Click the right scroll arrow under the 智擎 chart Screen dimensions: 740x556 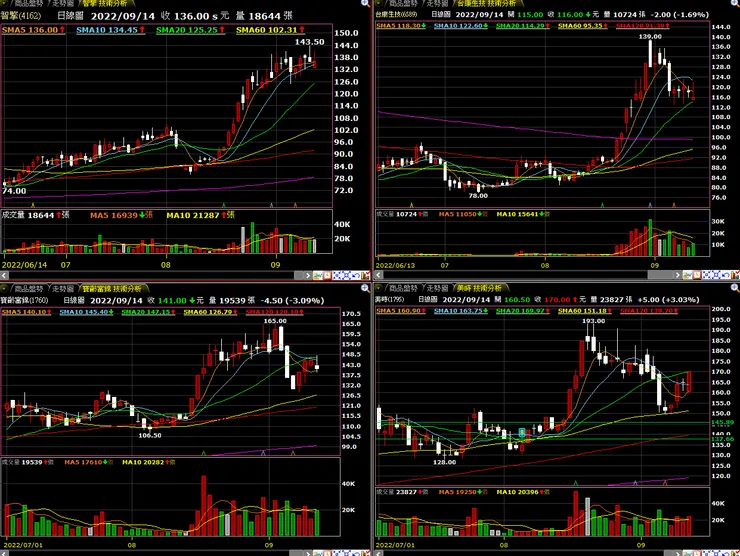point(308,275)
